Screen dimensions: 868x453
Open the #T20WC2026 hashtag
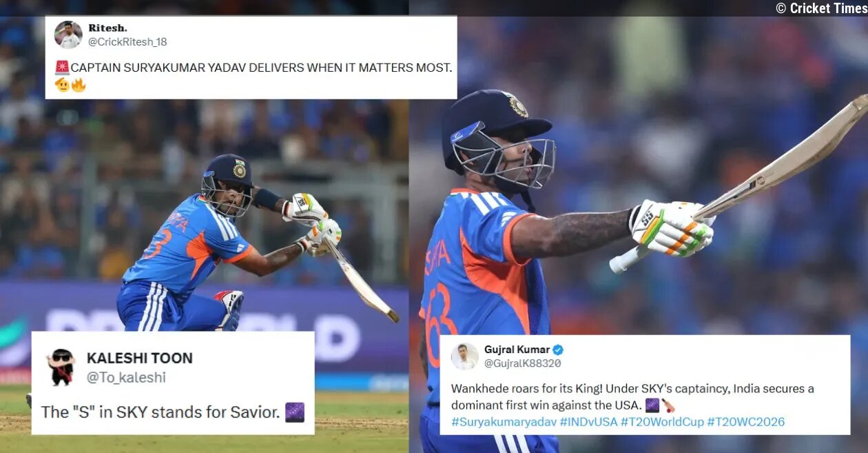tap(746, 422)
